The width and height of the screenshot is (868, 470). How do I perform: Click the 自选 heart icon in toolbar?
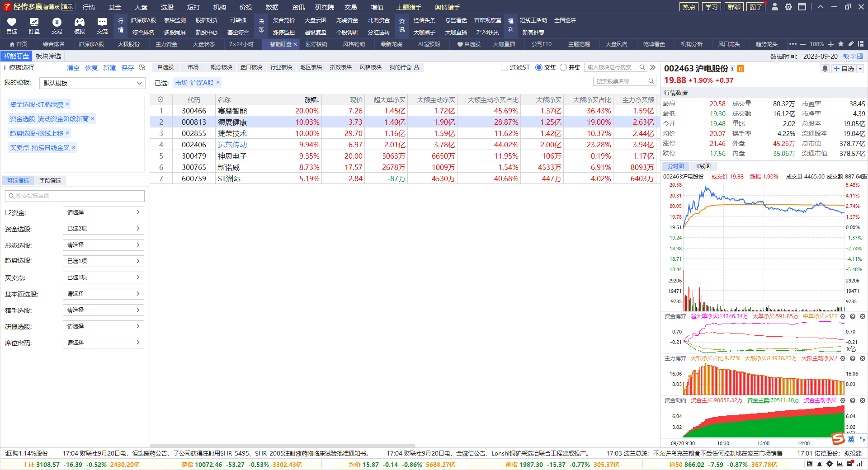point(12,23)
